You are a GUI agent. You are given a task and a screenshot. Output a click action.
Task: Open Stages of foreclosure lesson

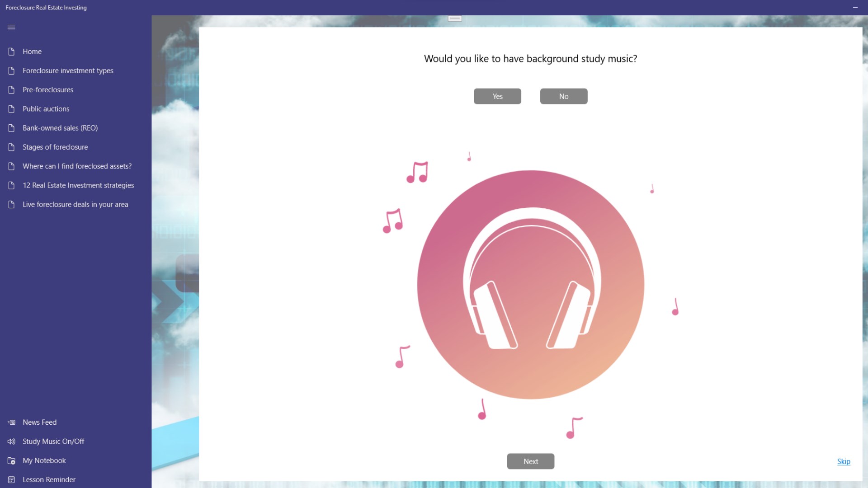coord(55,147)
